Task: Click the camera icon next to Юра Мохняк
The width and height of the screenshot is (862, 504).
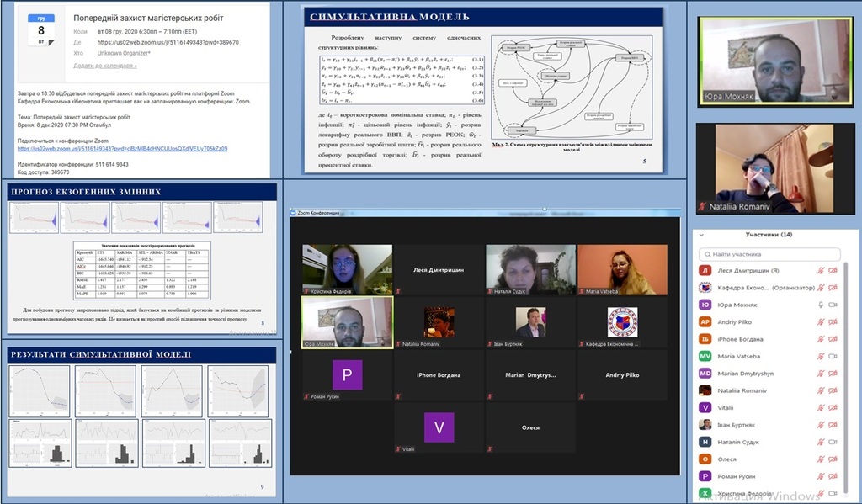Action: [833, 305]
